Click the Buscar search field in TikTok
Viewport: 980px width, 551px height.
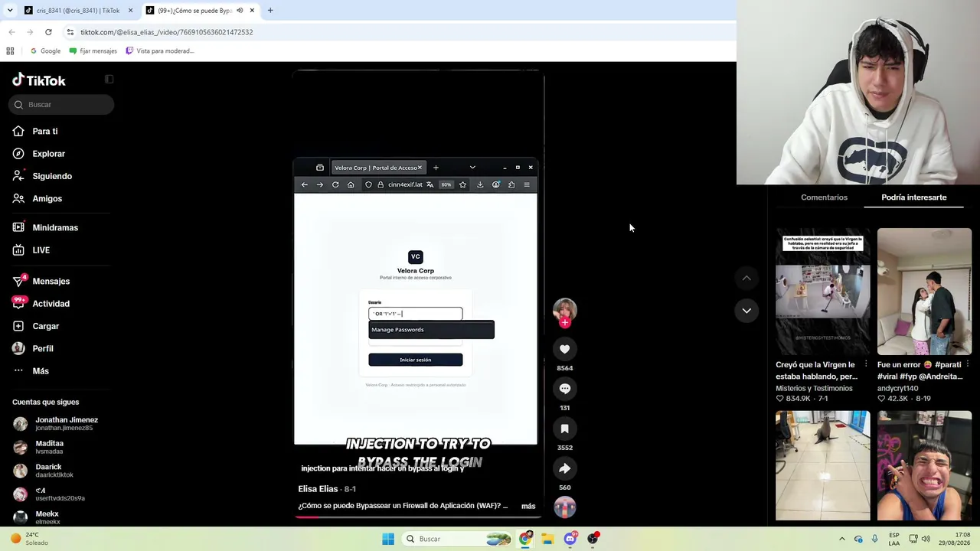click(62, 104)
